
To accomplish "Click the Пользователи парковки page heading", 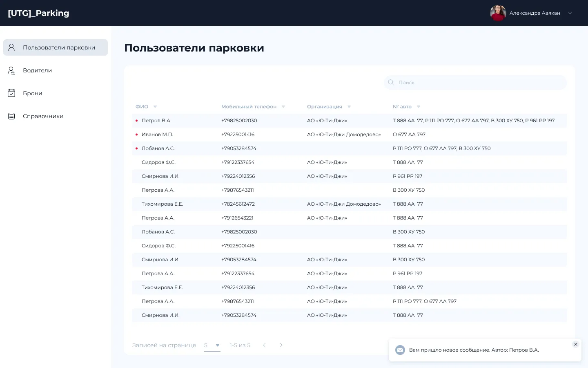I will pos(194,48).
